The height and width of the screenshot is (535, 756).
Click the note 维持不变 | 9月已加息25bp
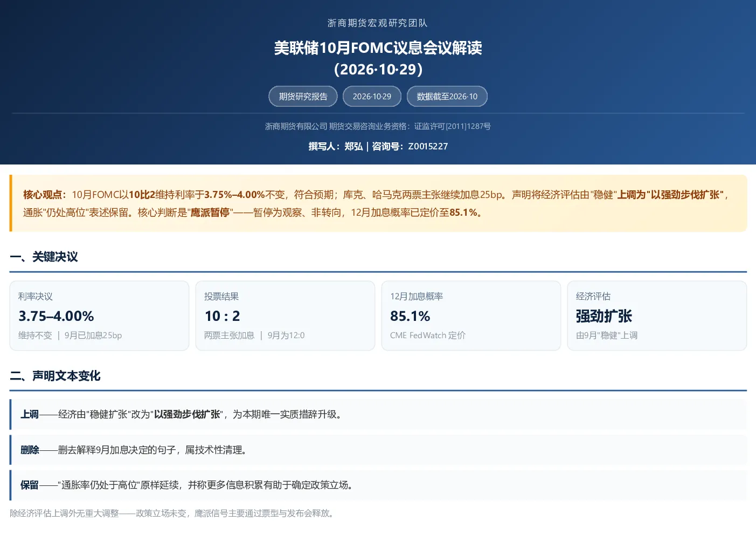tap(70, 335)
